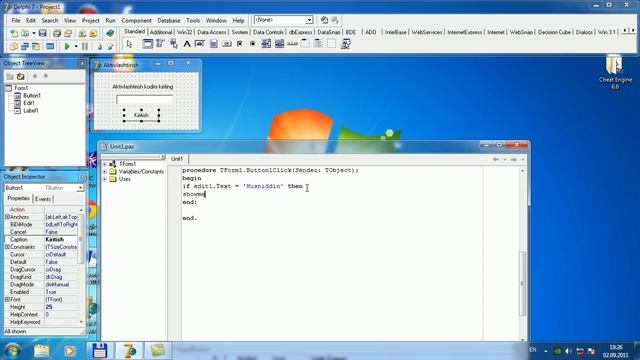Pick the ListBox component in palette
This screenshot has height=360, width=640.
(266, 44)
